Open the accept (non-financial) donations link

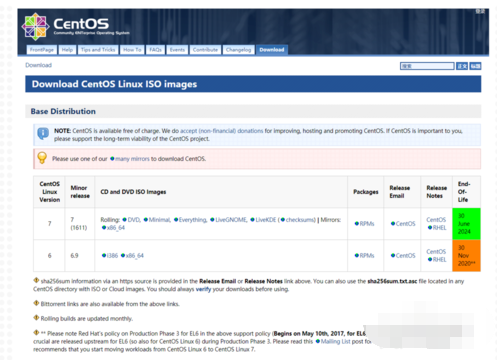222,131
